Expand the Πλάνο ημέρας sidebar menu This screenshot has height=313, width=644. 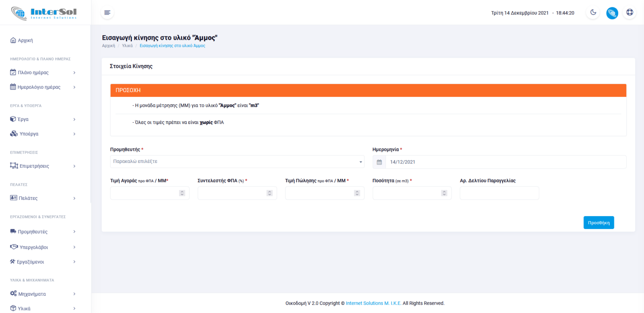click(x=43, y=72)
